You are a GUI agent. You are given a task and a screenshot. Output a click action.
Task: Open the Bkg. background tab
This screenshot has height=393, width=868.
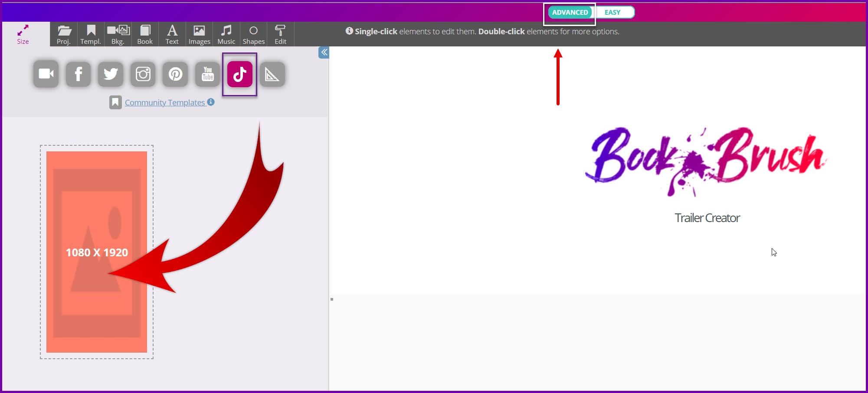pos(118,35)
